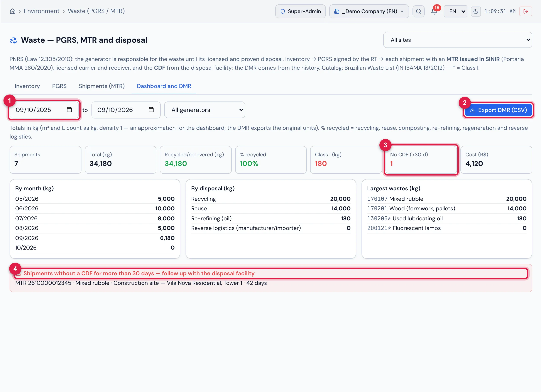Click the 06/2026 month row
The image size is (541, 392).
95,209
